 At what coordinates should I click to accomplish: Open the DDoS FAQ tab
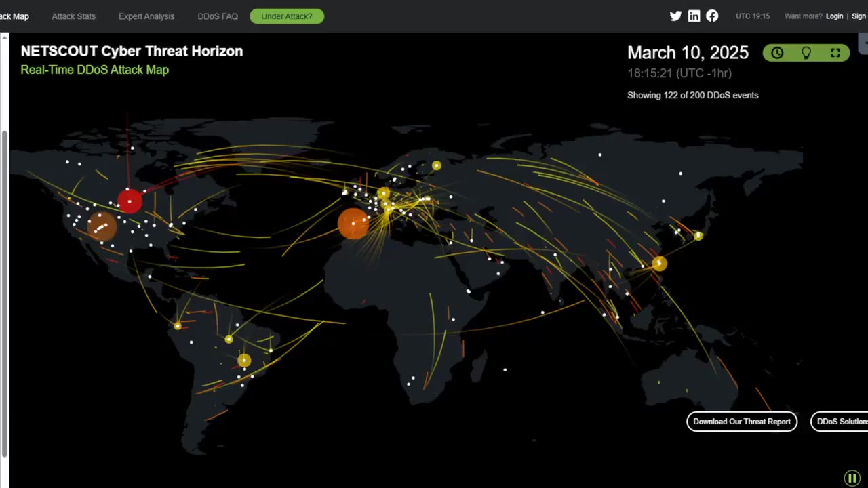tap(218, 16)
